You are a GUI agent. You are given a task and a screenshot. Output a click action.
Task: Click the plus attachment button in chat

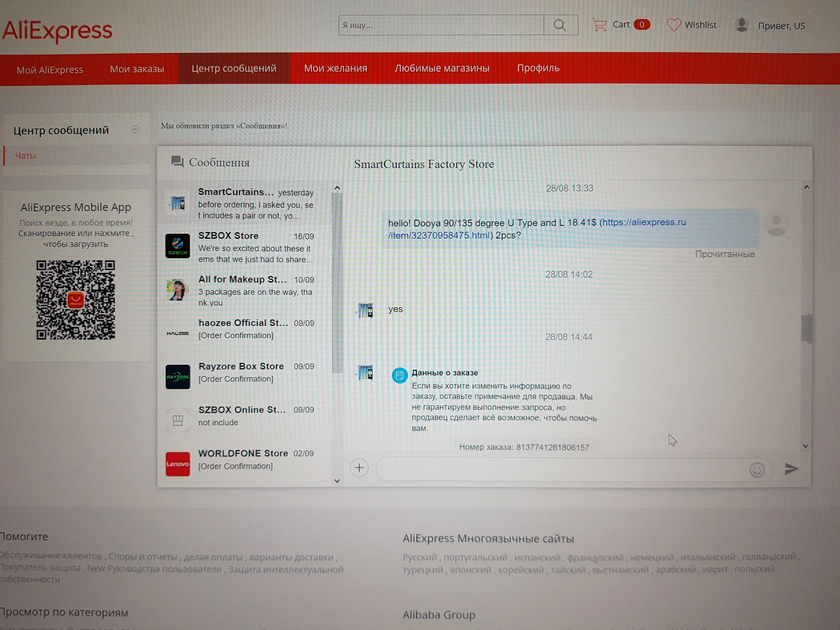[x=359, y=467]
